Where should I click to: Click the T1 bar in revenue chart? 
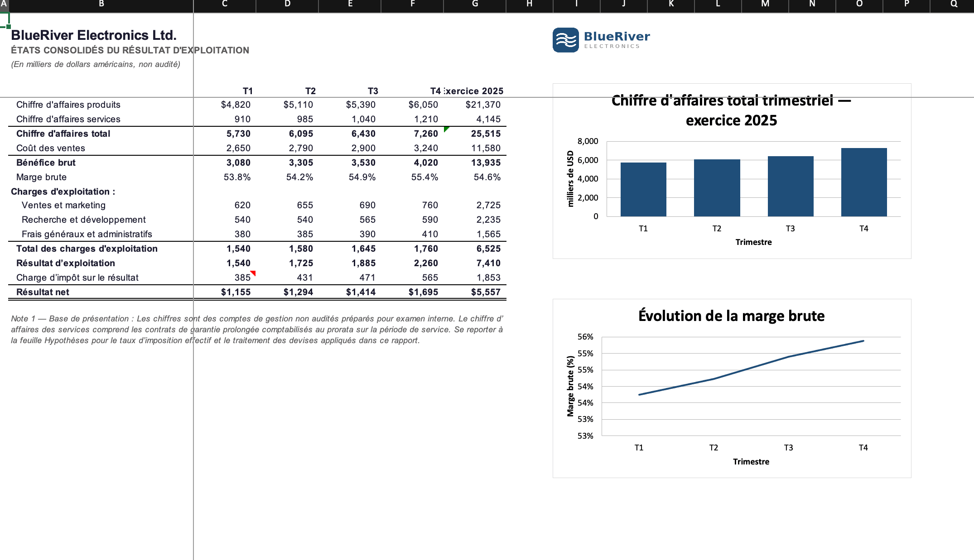tap(643, 189)
